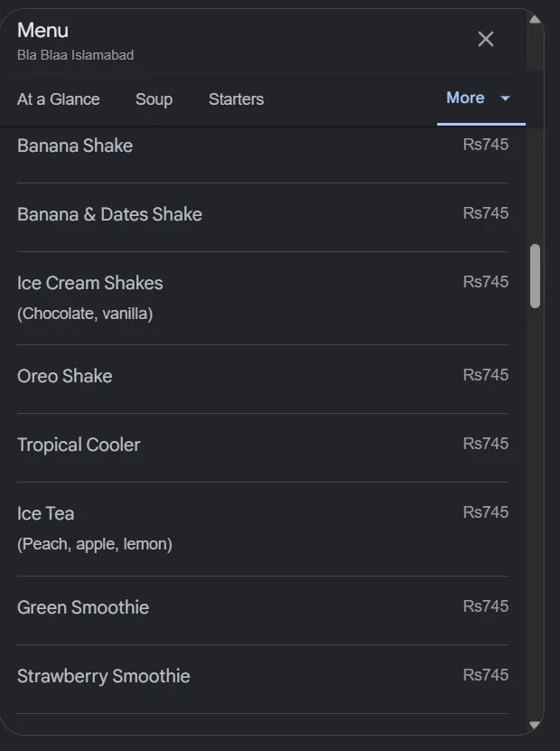Switch to the At a Glance tab
The width and height of the screenshot is (560, 751).
(59, 99)
